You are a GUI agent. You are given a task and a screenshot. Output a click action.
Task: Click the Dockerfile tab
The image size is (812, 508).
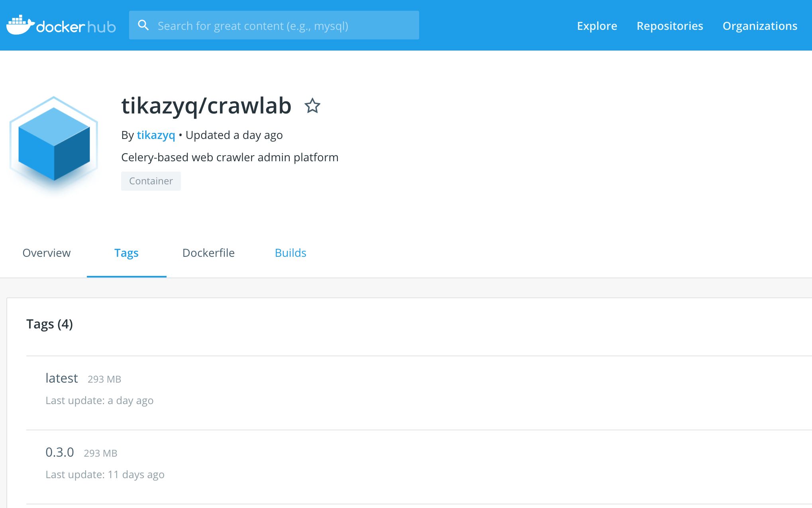(209, 252)
